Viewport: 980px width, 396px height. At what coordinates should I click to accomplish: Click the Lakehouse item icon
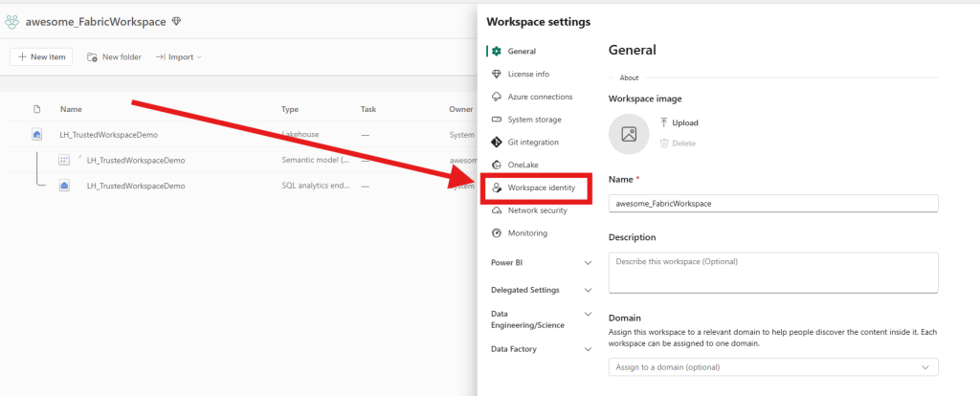(x=37, y=134)
